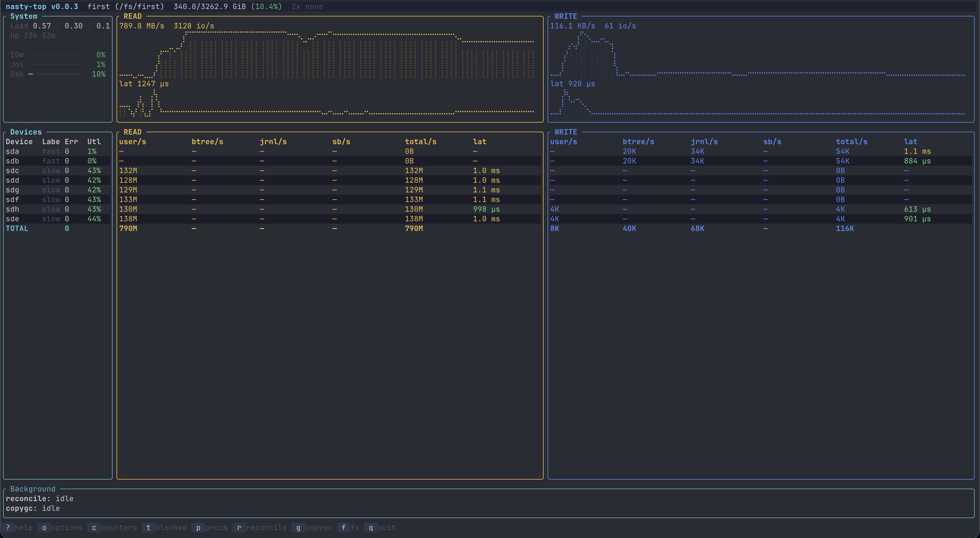
Task: Click the Up 23h 53m uptime text
Action: (33, 35)
